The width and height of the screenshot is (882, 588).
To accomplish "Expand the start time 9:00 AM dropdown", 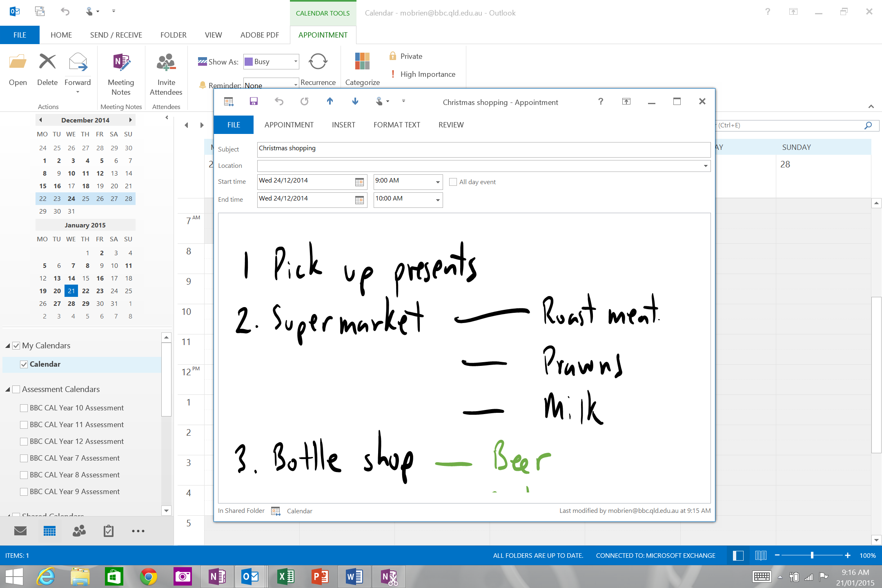I will [x=438, y=182].
